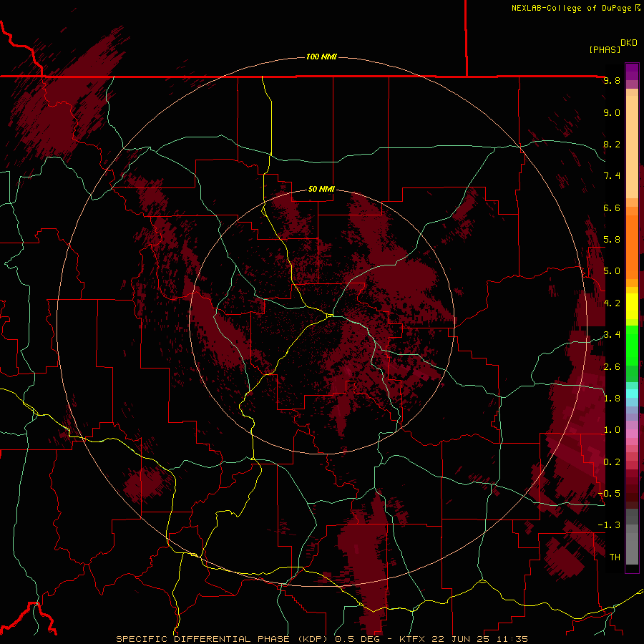Click the 9.0 legend value
Viewport: 644px width, 644px height.
pos(612,112)
